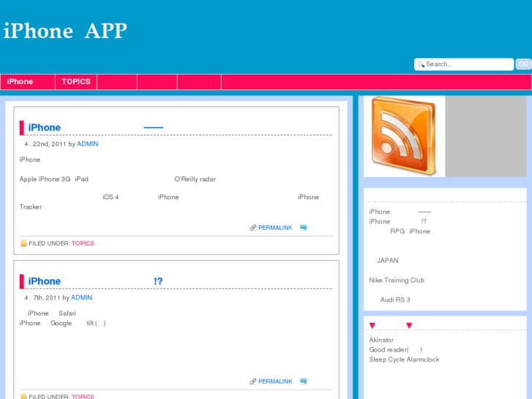Click chain link icon on April 7th post
The image size is (532, 399).
click(x=252, y=381)
